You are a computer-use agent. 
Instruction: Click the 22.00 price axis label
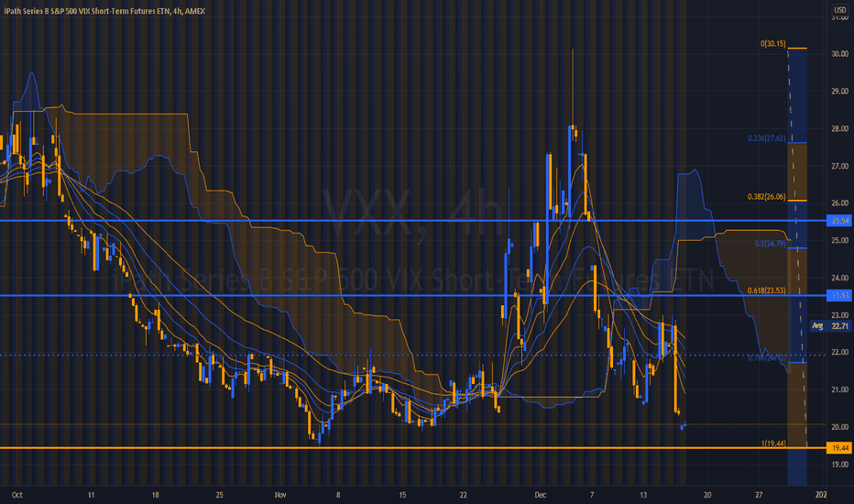tap(840, 352)
